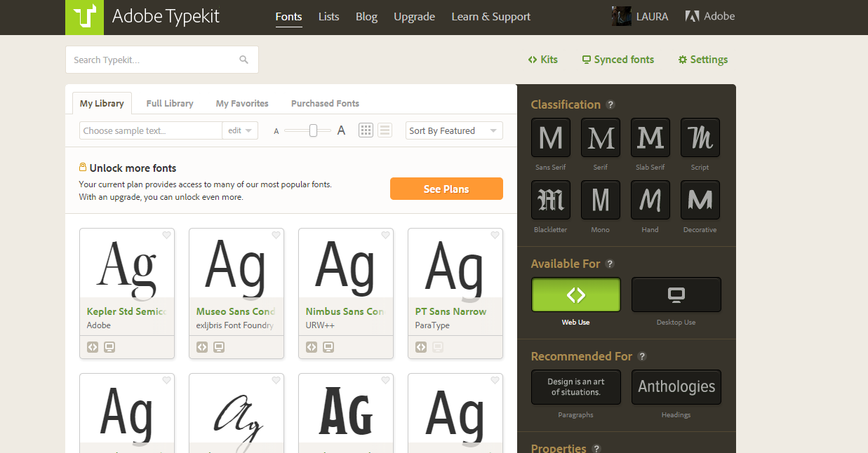Click web use icon on Kepler Std card
The height and width of the screenshot is (453, 868).
pyautogui.click(x=93, y=347)
